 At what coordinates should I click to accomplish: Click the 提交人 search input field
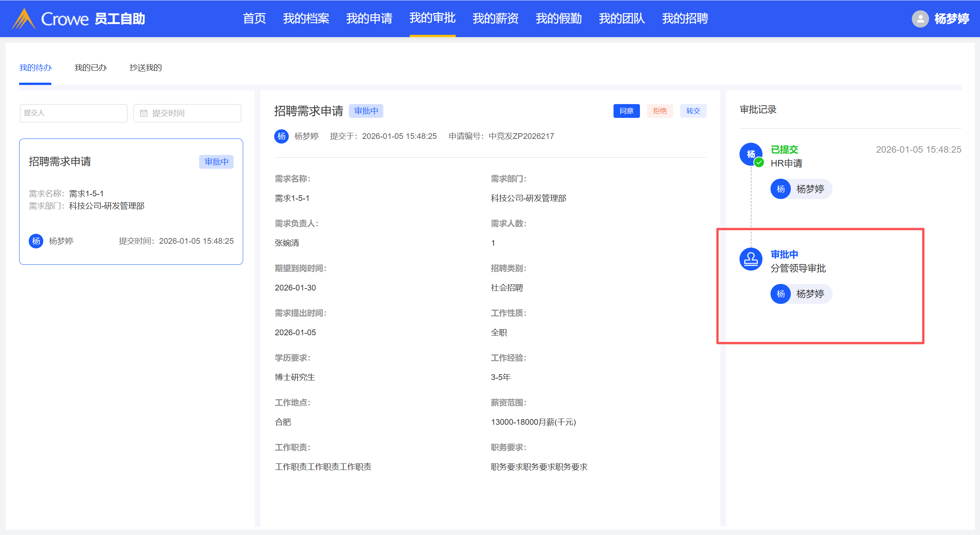[x=74, y=113]
